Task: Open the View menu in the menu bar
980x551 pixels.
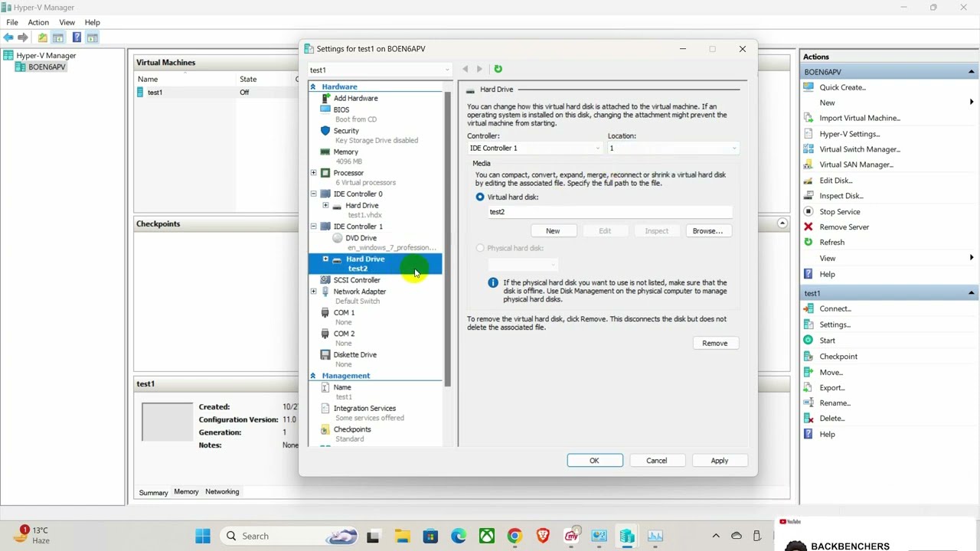Action: (x=67, y=22)
